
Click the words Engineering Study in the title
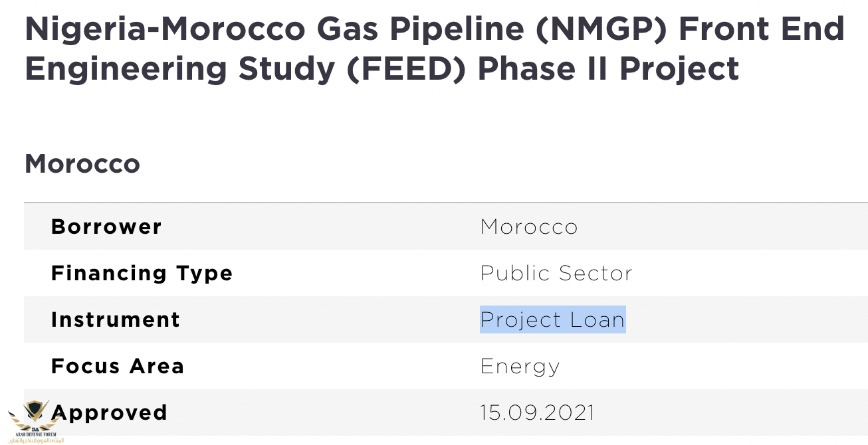(179, 69)
